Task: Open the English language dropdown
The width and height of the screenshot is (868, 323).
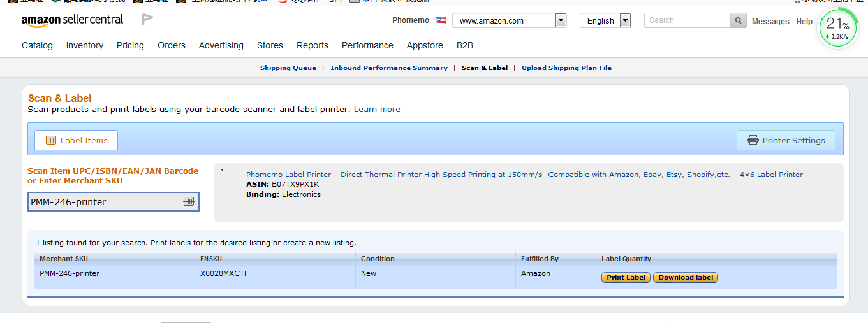Action: (x=605, y=20)
